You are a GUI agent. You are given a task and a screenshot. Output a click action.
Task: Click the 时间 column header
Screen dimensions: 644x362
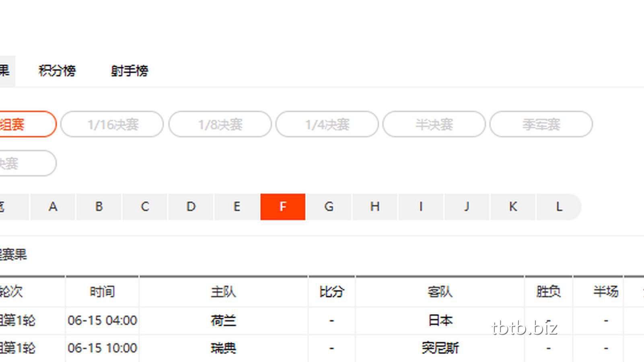(102, 292)
